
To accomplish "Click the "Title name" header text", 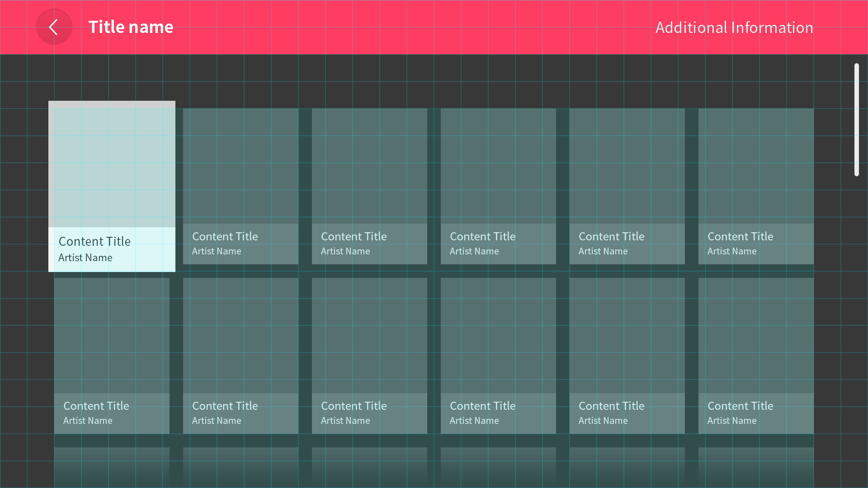I will pos(131,27).
